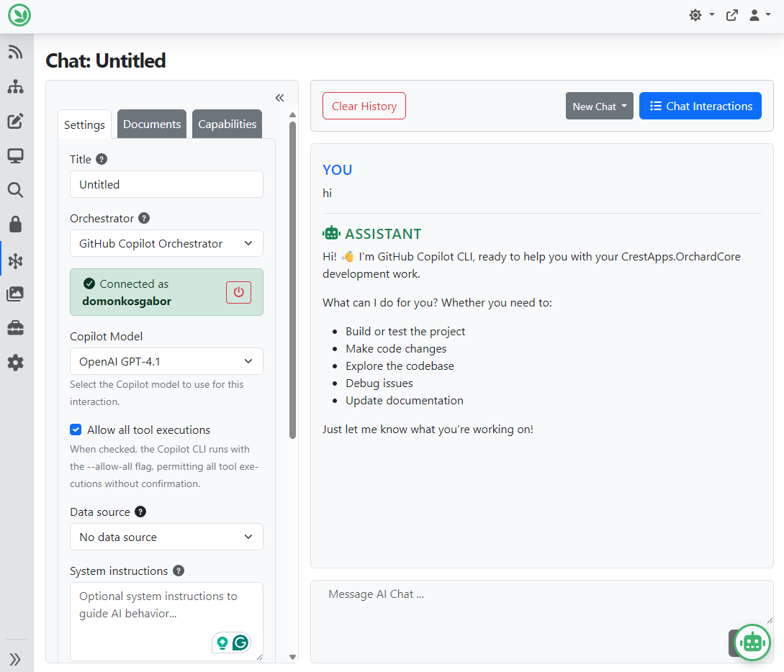Edit the Title input field
The width and height of the screenshot is (784, 672).
pos(166,184)
